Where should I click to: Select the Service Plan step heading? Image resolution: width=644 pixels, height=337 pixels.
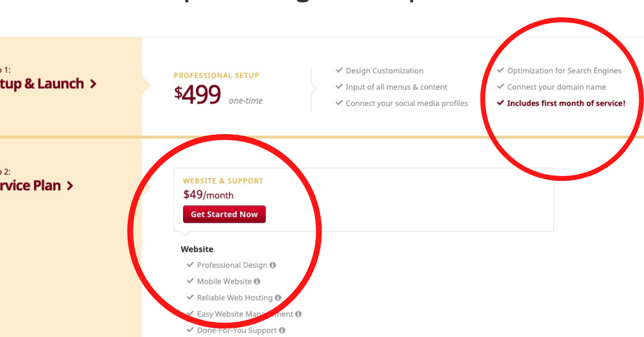31,186
